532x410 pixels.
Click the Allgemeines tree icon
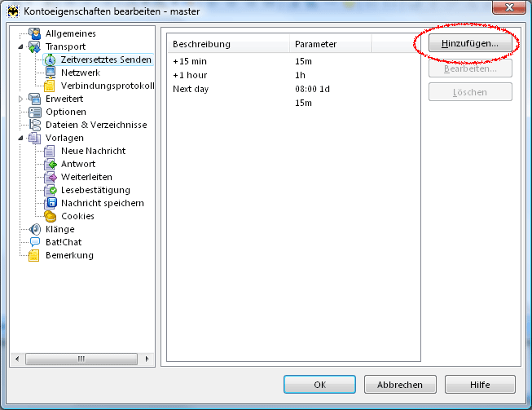tap(34, 33)
